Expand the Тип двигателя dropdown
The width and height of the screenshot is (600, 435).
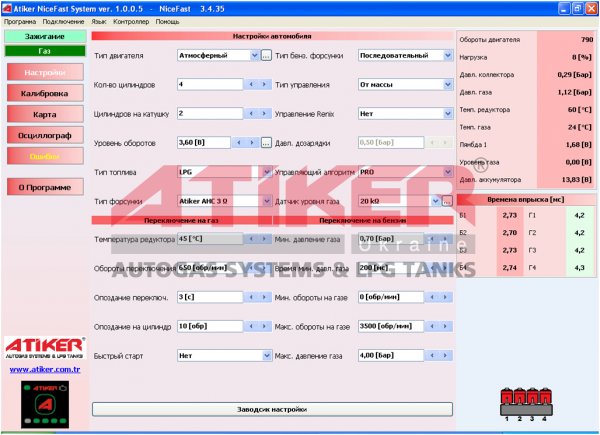pyautogui.click(x=254, y=55)
